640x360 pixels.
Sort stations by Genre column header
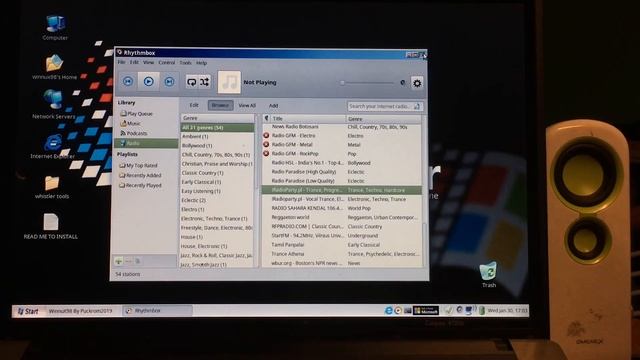[x=383, y=119]
